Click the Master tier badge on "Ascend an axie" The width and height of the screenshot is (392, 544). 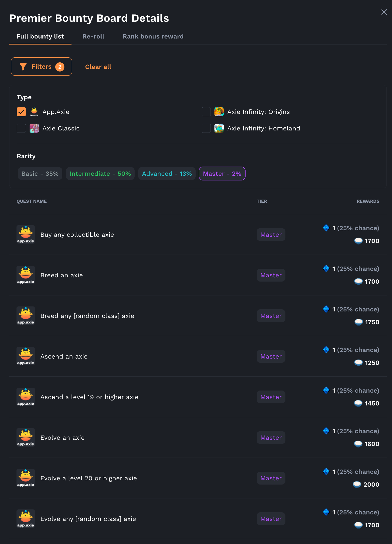coord(271,356)
